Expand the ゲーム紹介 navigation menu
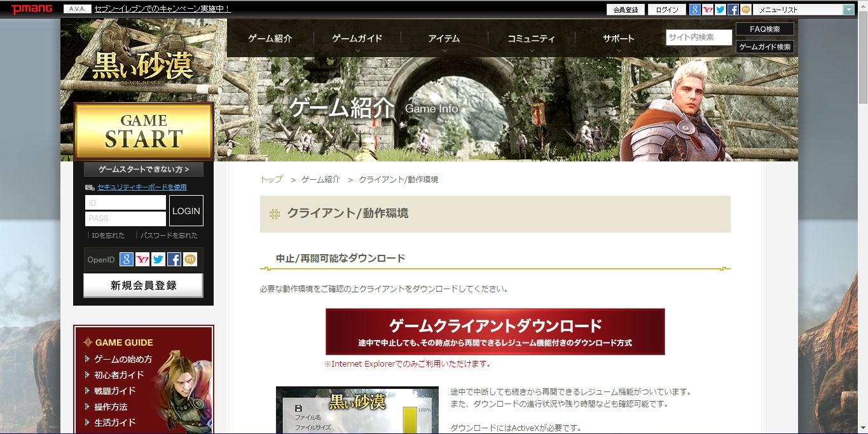 270,39
